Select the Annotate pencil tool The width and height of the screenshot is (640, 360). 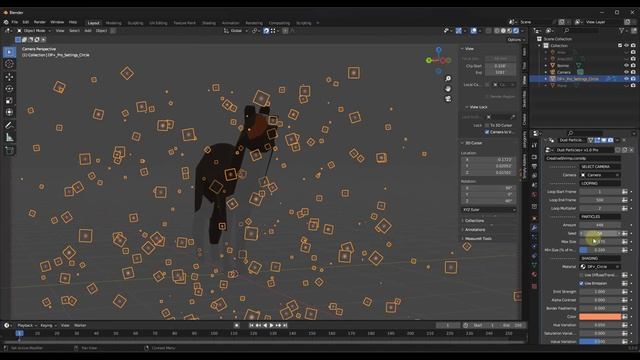[9, 125]
